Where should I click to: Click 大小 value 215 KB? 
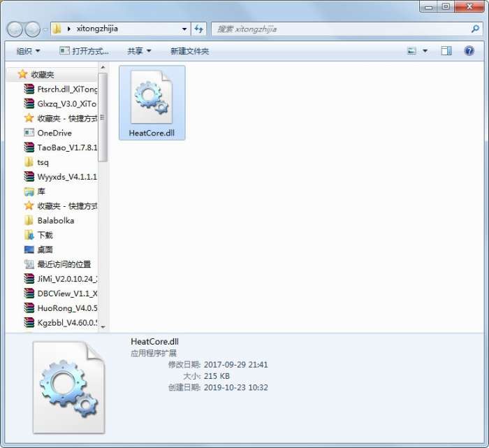tap(217, 376)
